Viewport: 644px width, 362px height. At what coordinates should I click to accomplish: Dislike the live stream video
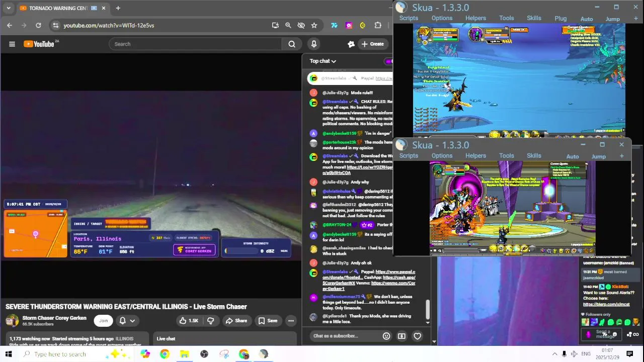[211, 321]
